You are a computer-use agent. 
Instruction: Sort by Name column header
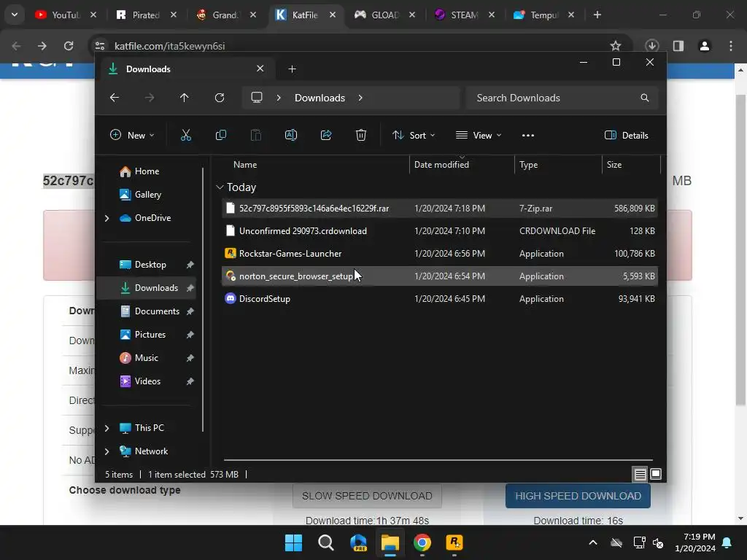click(x=314, y=165)
